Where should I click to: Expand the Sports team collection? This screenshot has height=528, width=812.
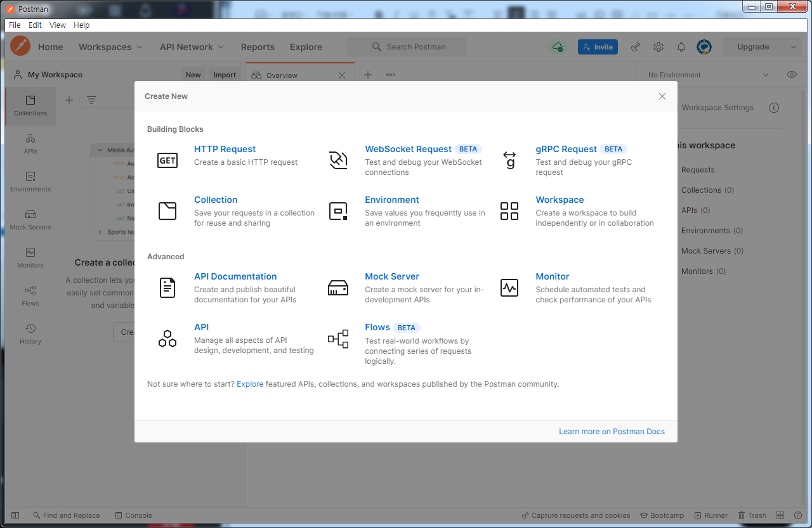coord(100,232)
